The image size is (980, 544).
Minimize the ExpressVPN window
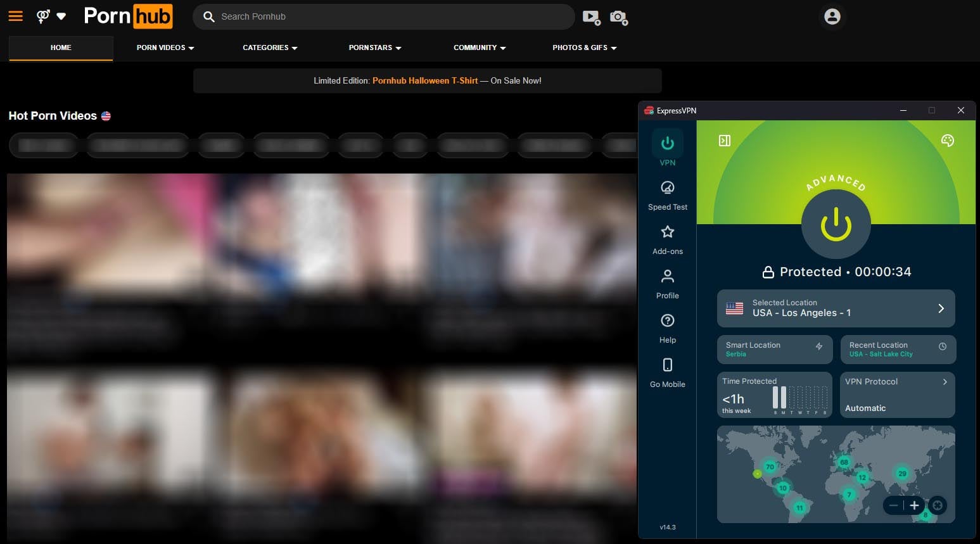[903, 110]
